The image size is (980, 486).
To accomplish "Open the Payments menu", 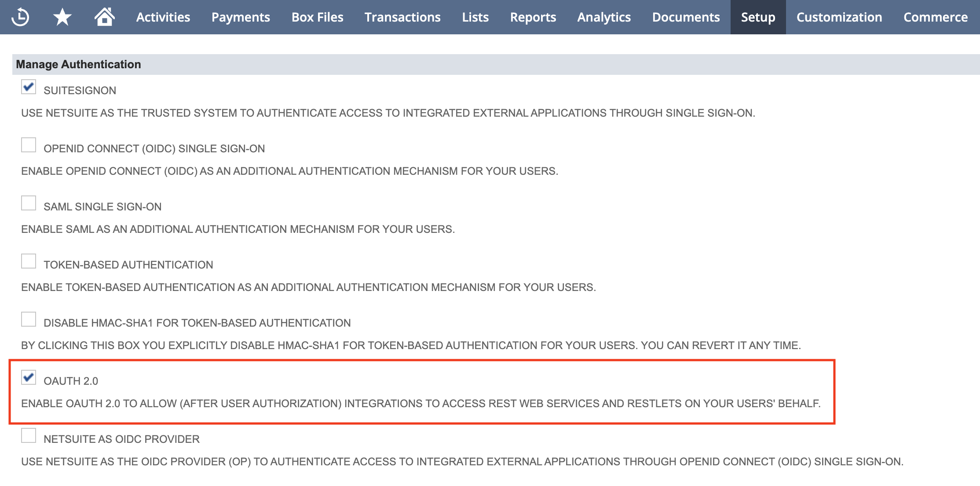I will pos(241,17).
